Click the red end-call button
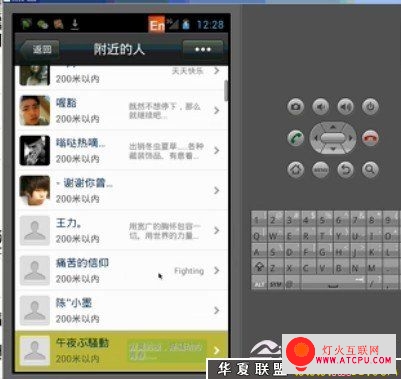This screenshot has height=379, width=401. (370, 138)
